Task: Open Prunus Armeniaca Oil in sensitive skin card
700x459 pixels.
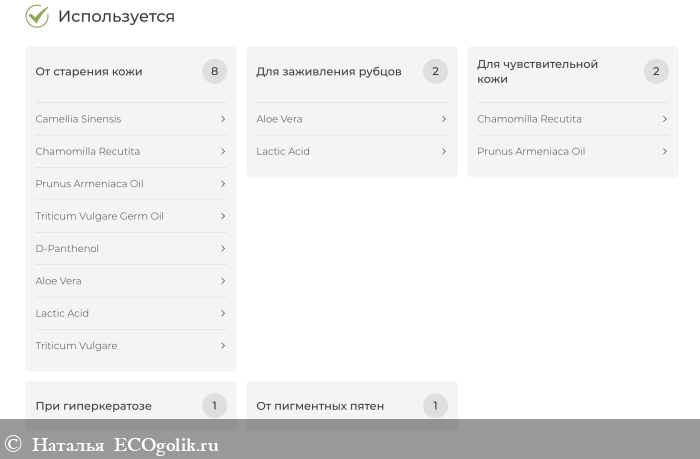Action: 531,151
